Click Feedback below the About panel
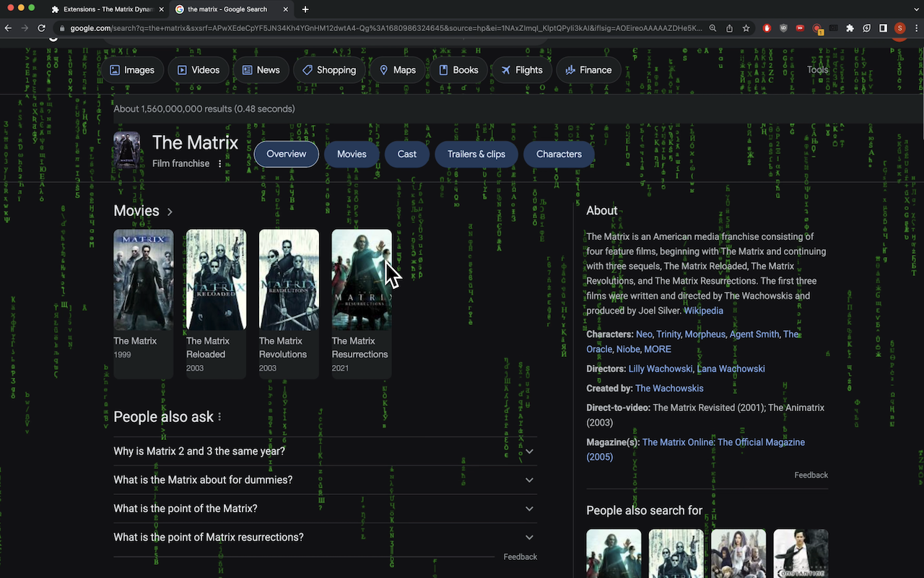The width and height of the screenshot is (924, 578). [811, 475]
